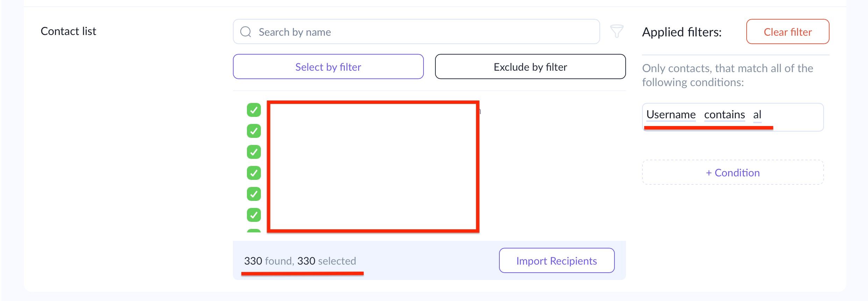
Task: Change the Username filter field
Action: (x=671, y=114)
